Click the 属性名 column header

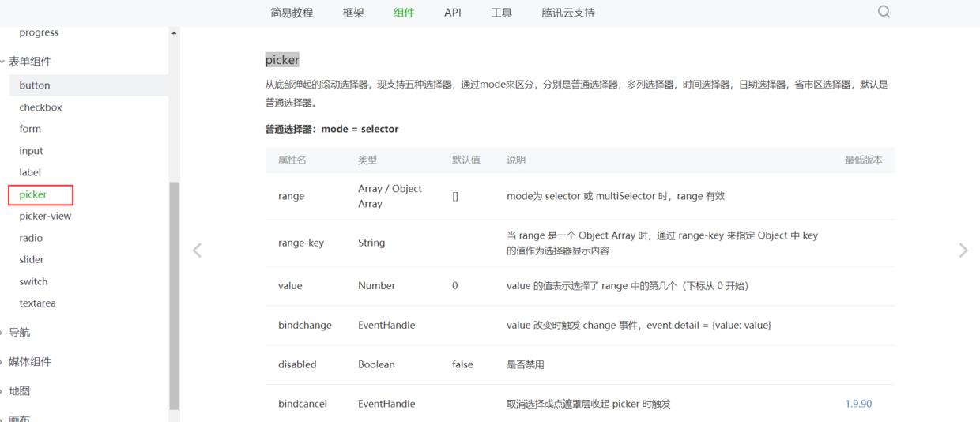pyautogui.click(x=292, y=160)
